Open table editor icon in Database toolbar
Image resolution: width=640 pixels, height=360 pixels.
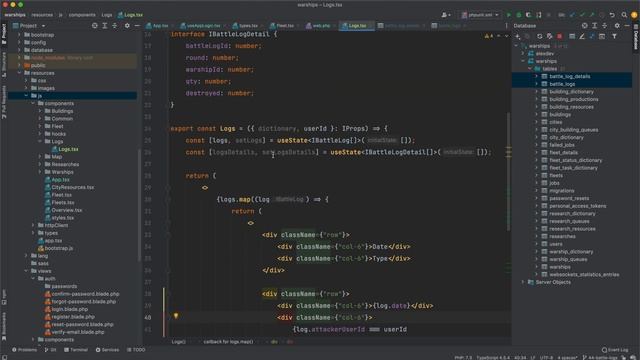click(x=572, y=36)
